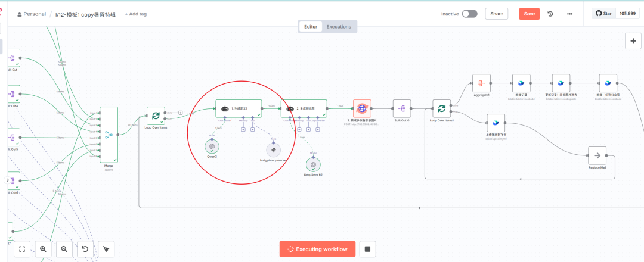The image size is (644, 262).
Task: Select the Qwen3 model node
Action: [x=211, y=145]
